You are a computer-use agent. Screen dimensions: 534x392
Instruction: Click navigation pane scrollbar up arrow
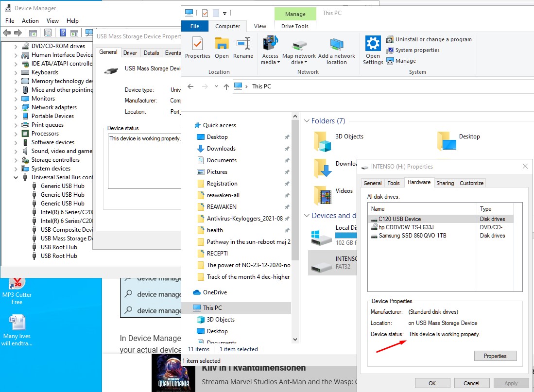(295, 116)
